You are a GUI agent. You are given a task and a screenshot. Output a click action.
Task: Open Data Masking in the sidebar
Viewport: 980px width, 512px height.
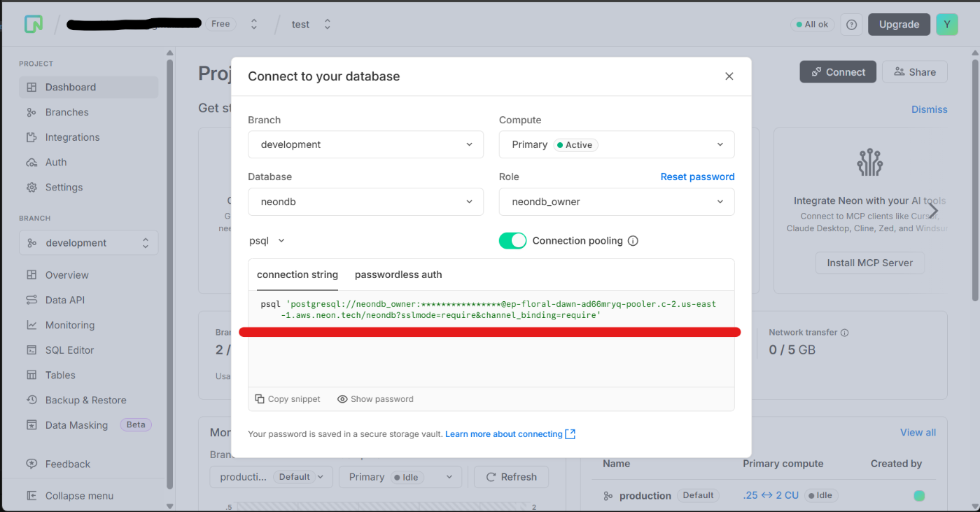76,425
